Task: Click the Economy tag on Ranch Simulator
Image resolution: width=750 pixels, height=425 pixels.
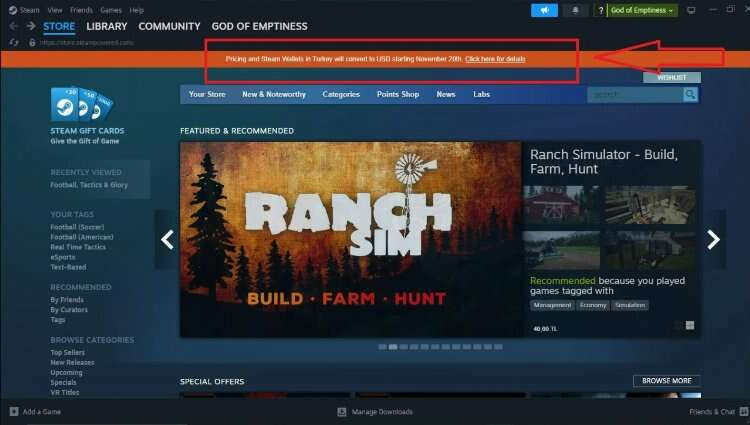Action: click(593, 305)
